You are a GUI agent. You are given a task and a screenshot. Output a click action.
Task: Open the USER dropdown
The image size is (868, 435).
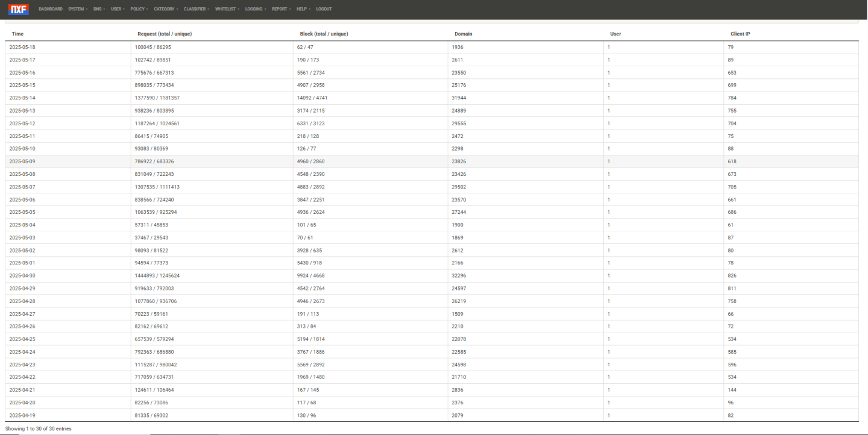116,9
